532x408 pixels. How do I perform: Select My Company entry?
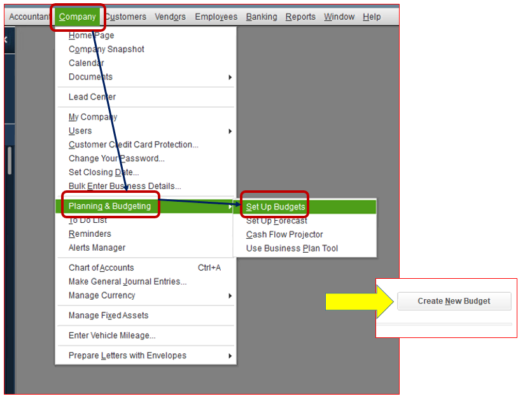[146, 117]
